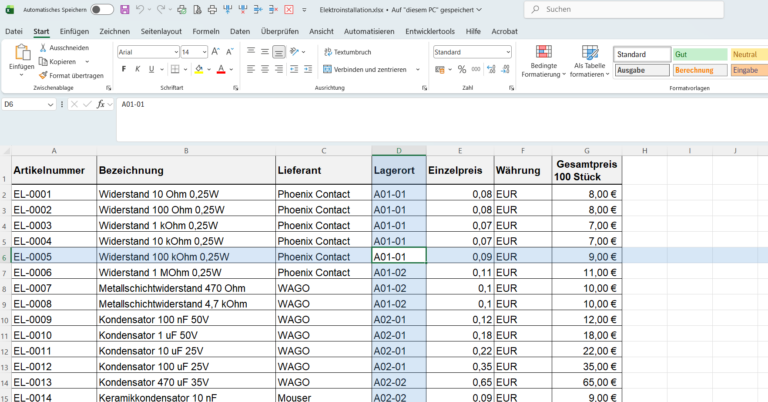This screenshot has width=768, height=402.
Task: Open Als Tabelle formatieren menu
Action: coord(590,61)
